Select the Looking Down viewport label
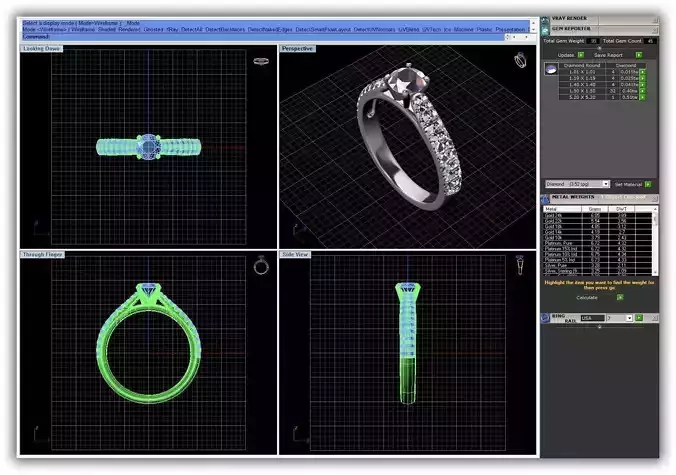The image size is (676, 475). 41,49
